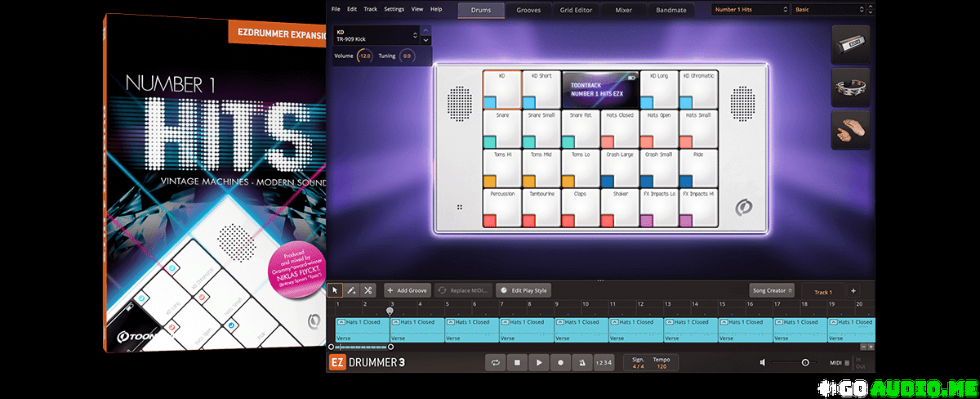This screenshot has height=399, width=980.
Task: Click the Edit Play Style button
Action: point(524,290)
